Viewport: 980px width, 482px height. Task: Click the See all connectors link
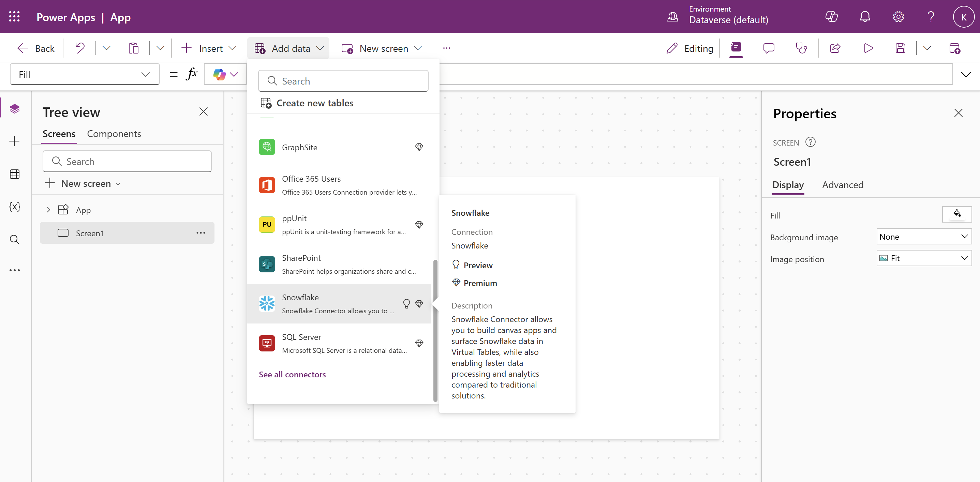point(292,374)
